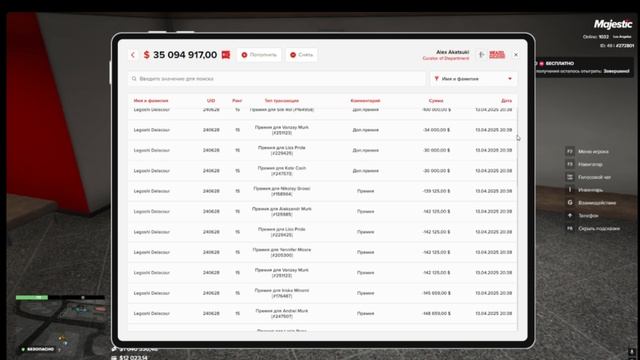Viewport: 640px width, 360px height.
Task: Close the tablet with the X icon
Action: [x=516, y=55]
